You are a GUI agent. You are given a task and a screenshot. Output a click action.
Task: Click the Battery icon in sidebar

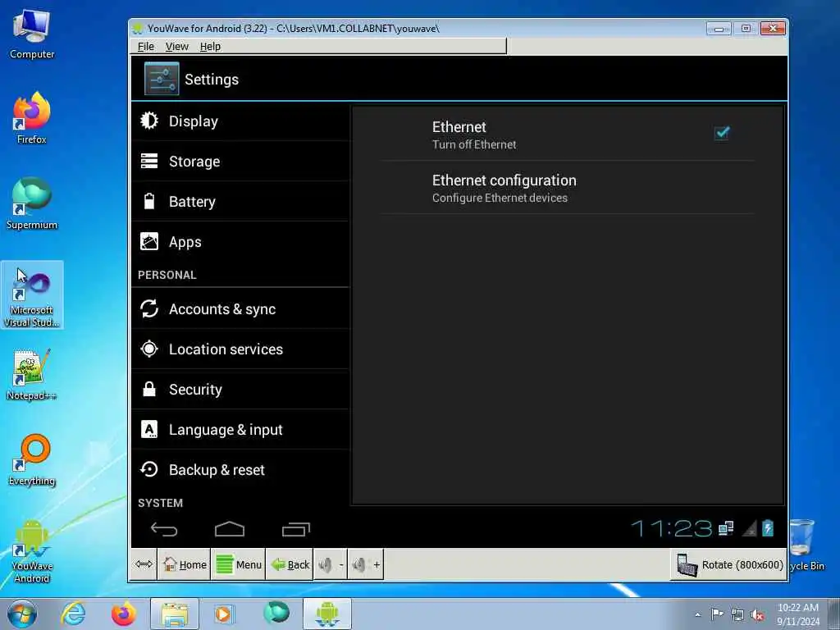point(149,201)
